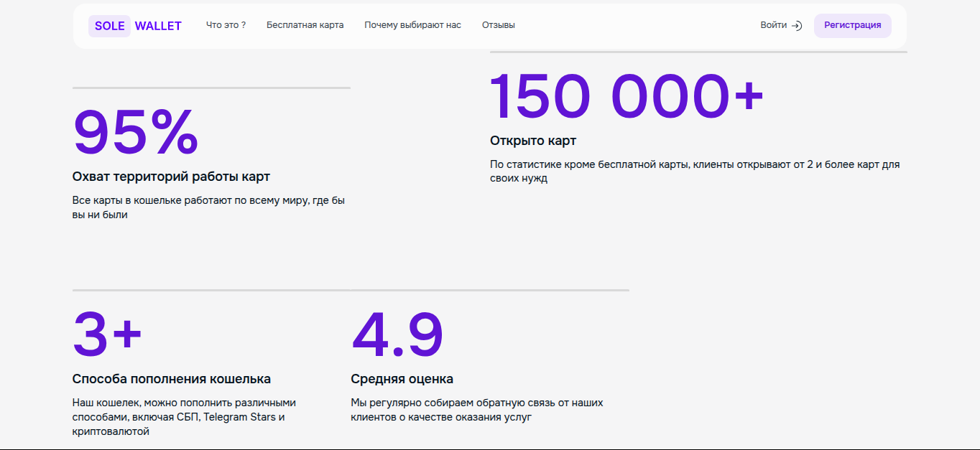Click the Средняя оценка heading
Image resolution: width=980 pixels, height=450 pixels.
click(x=402, y=378)
